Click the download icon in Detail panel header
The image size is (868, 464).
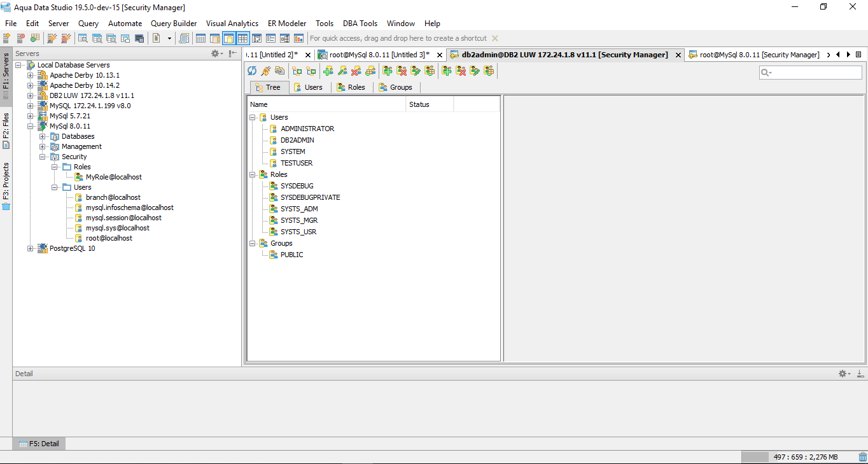click(860, 374)
